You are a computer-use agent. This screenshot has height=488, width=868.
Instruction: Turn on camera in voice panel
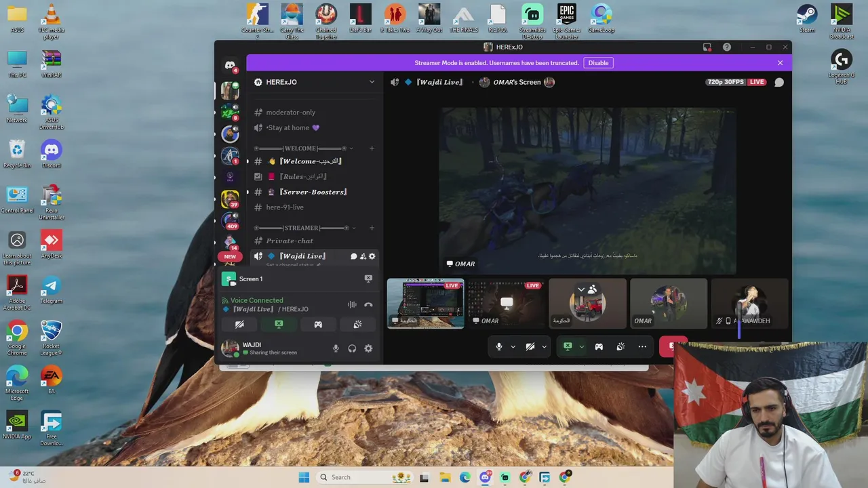tap(239, 325)
